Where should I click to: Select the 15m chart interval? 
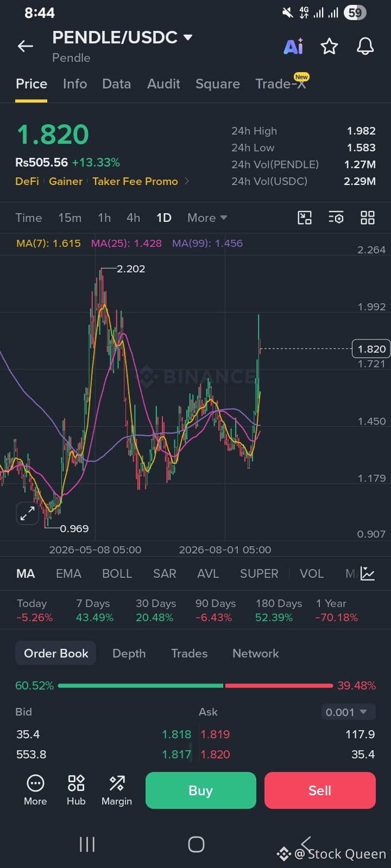[70, 218]
